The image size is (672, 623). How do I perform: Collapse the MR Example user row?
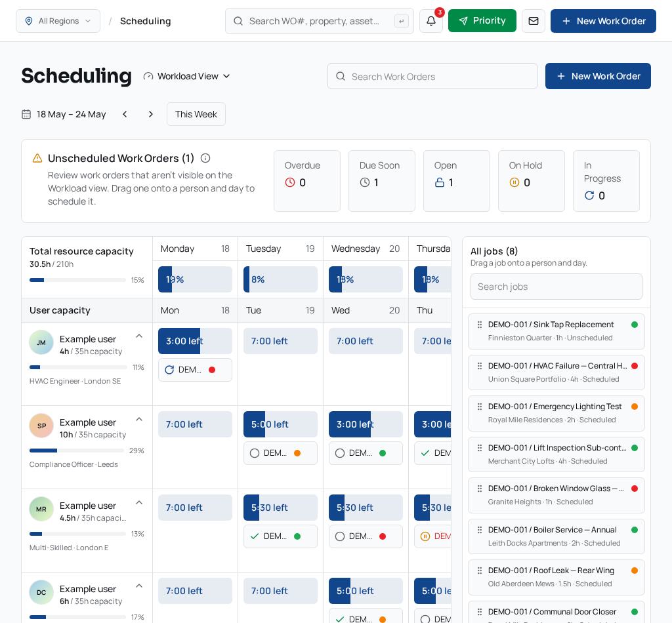[x=139, y=503]
